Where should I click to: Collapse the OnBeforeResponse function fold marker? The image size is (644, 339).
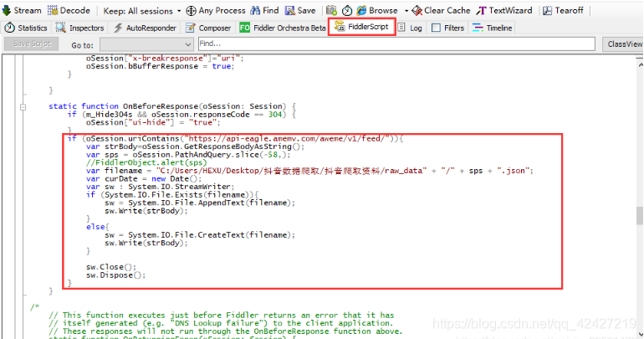click(x=23, y=107)
